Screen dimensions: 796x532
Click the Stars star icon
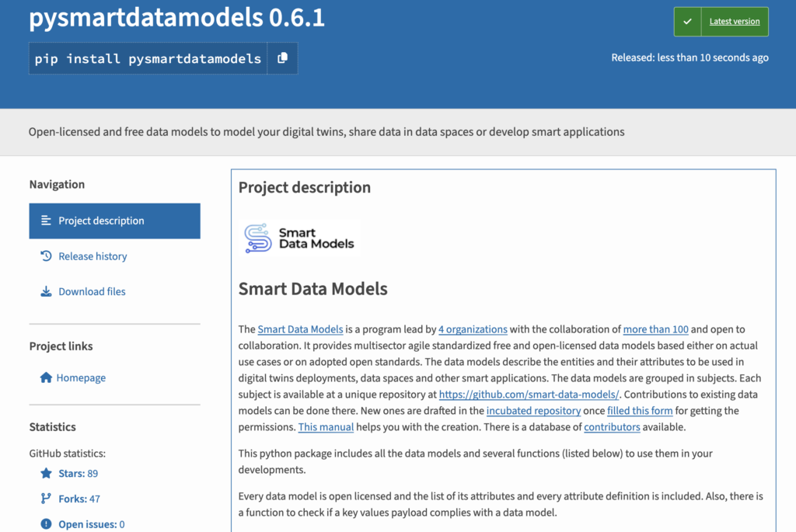[x=46, y=473]
